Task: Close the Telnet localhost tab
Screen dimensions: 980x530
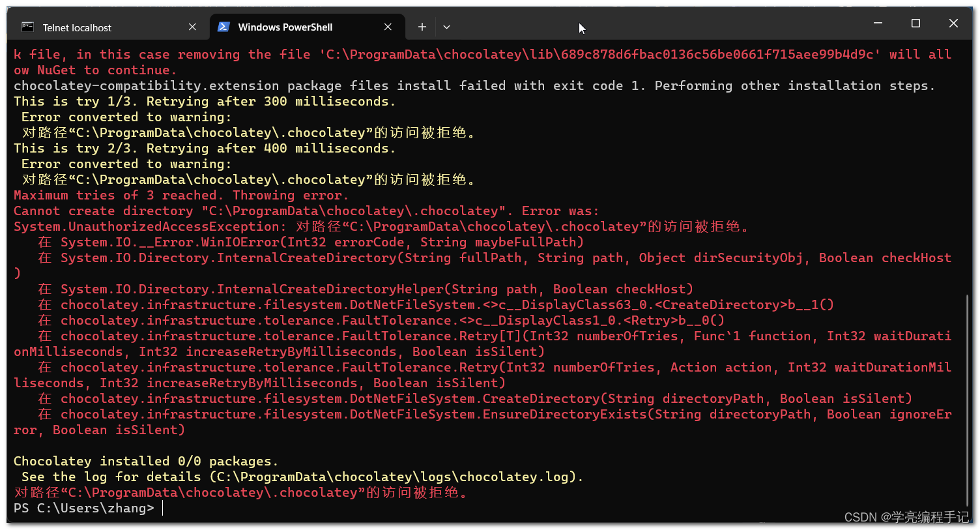Action: click(192, 27)
